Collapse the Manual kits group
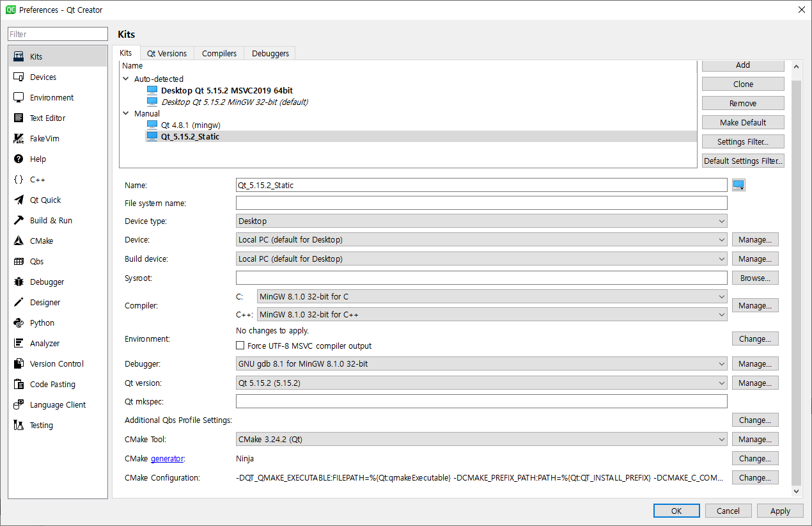 (x=125, y=114)
